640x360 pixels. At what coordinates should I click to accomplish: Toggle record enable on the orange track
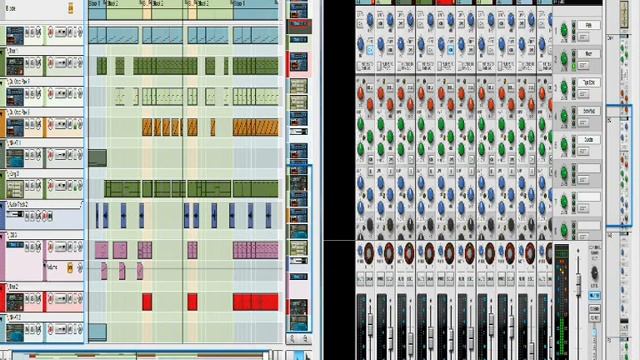pyautogui.click(x=51, y=124)
